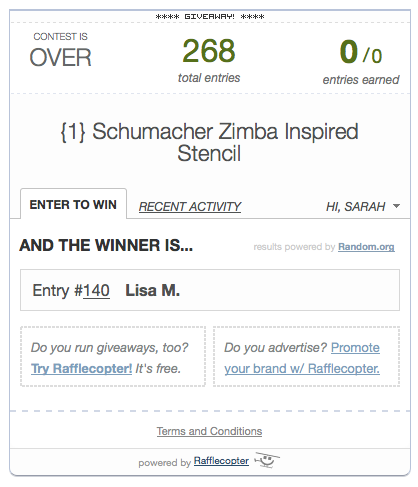Click the Rafflecopter helicopter logo icon
Viewport: 418px width, 487px height.
coord(267,460)
